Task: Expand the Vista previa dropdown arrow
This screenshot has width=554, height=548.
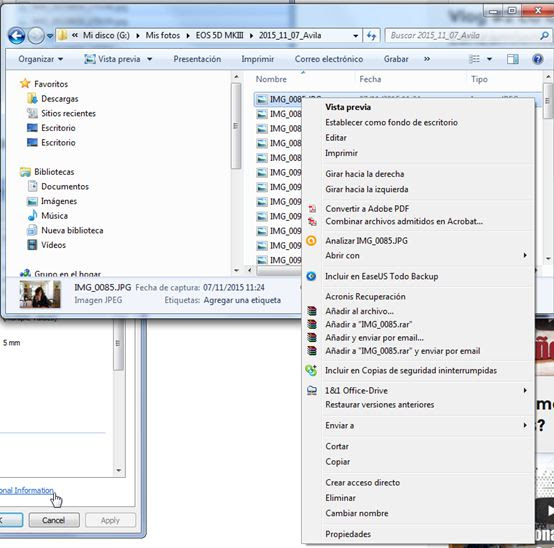Action: 149,59
